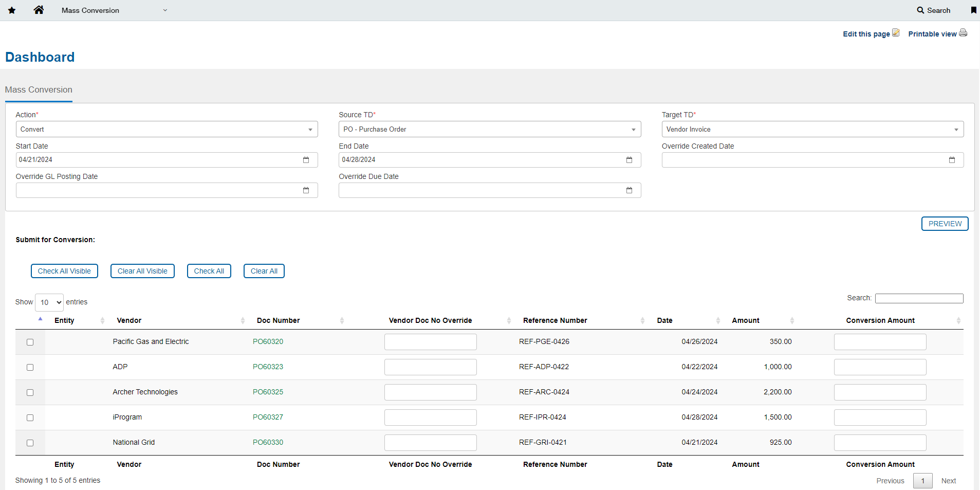This screenshot has height=490, width=980.
Task: Open Override GL Posting Date calendar picker
Action: (306, 190)
